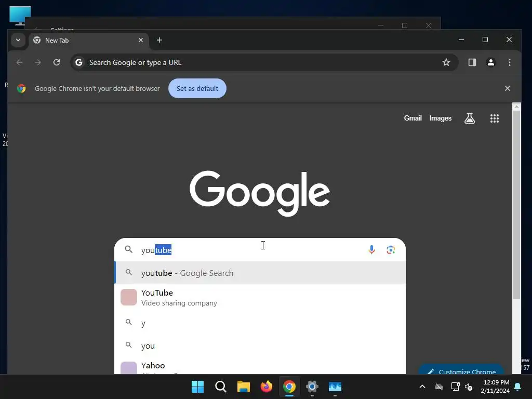Open the Chrome profile menu

(490, 62)
